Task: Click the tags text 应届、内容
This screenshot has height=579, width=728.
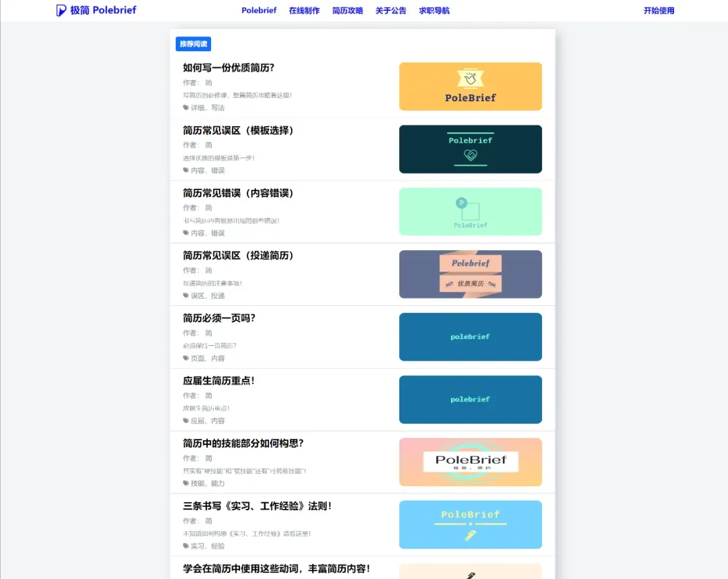Action: point(208,421)
